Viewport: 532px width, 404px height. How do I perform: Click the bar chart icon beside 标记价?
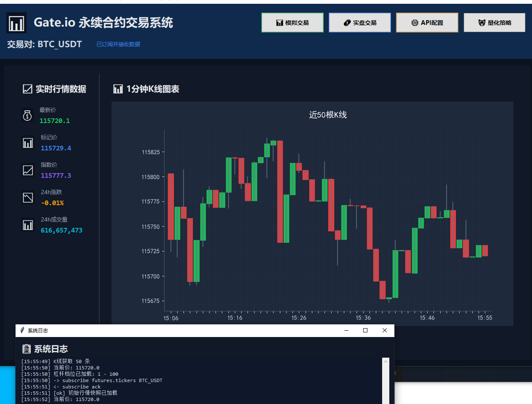pos(28,143)
